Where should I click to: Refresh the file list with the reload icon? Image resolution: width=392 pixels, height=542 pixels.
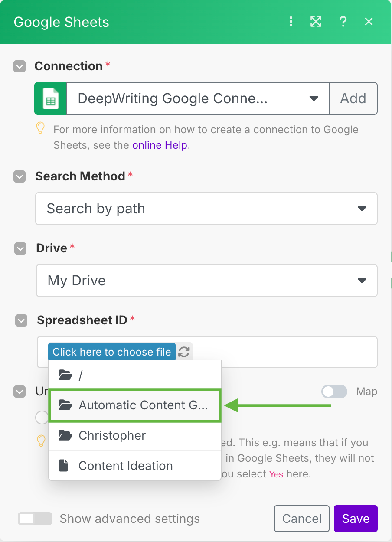click(184, 352)
